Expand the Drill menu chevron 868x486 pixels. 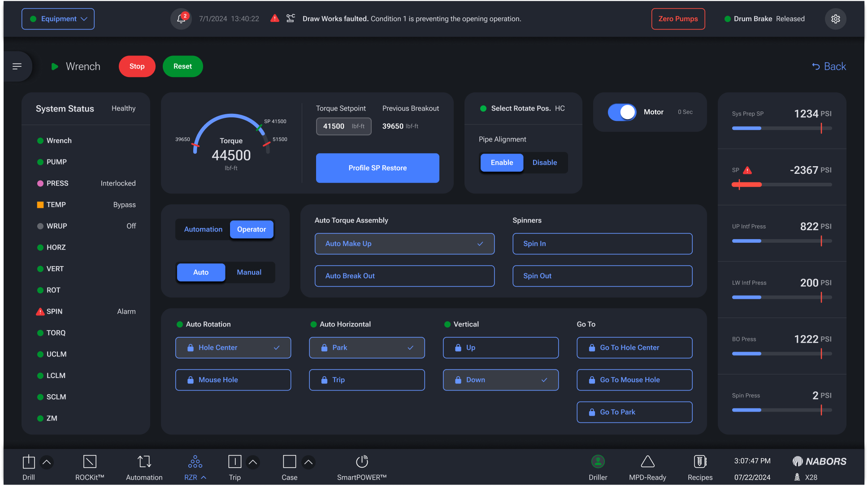click(x=47, y=462)
